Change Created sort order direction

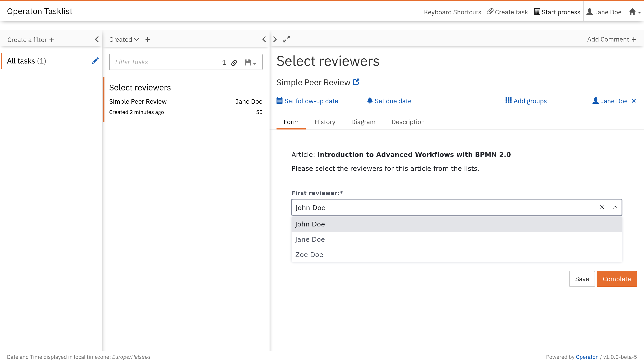click(x=136, y=39)
